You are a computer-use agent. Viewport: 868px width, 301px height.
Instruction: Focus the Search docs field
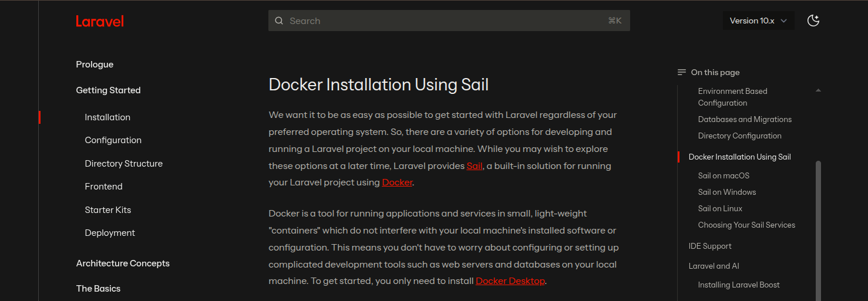click(x=449, y=21)
